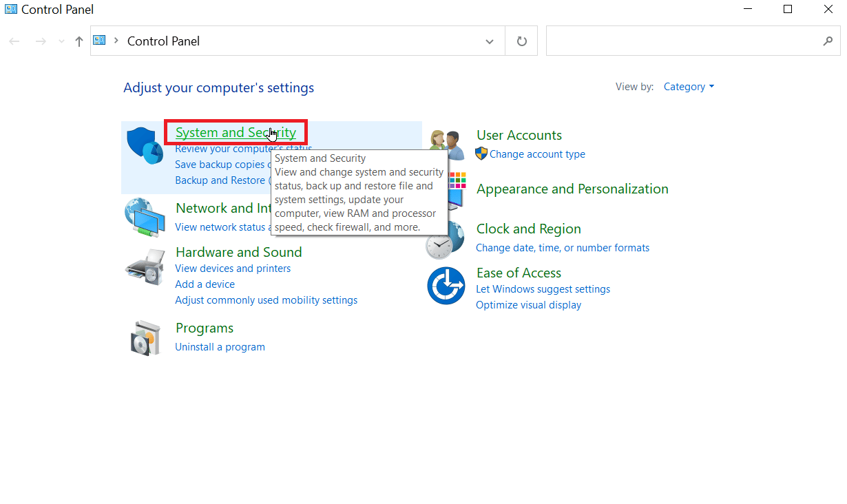Click the Network and Internet globe icon
This screenshot has height=504, width=847.
click(x=145, y=217)
